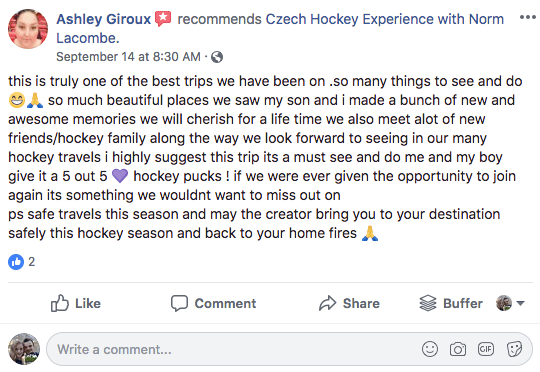Click the September 14 timestamp

(128, 57)
